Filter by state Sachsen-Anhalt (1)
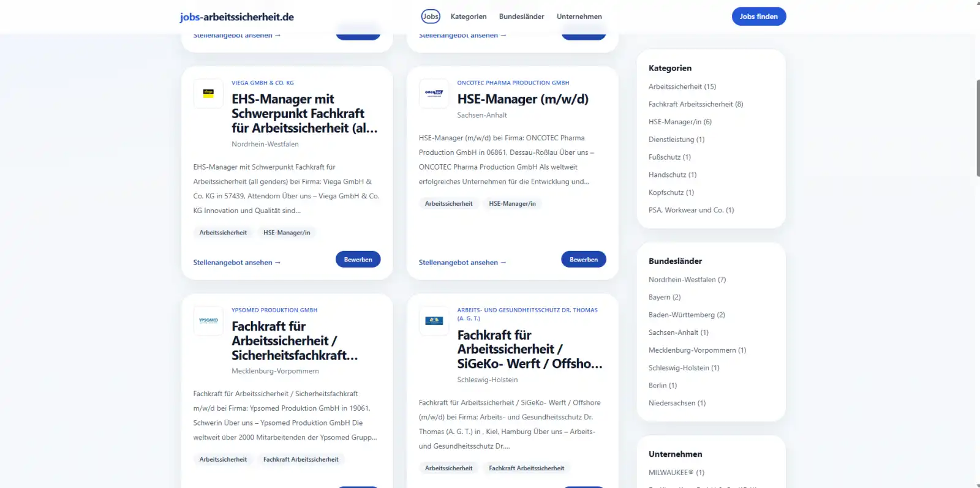980x488 pixels. [x=679, y=333]
